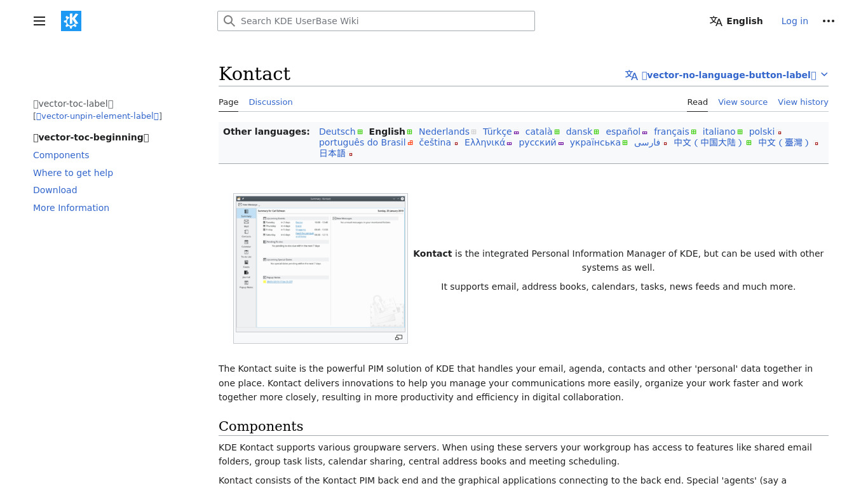
Task: Select the Read tab
Action: (697, 102)
